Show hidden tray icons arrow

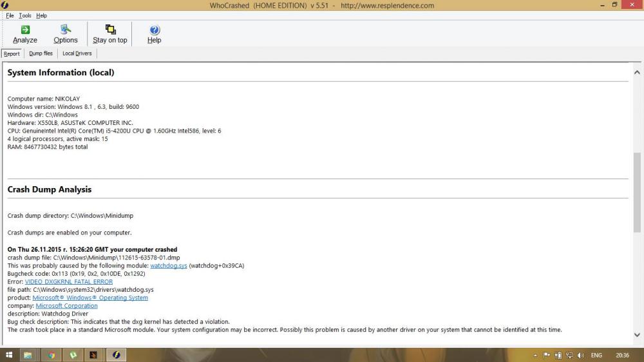tap(535, 356)
